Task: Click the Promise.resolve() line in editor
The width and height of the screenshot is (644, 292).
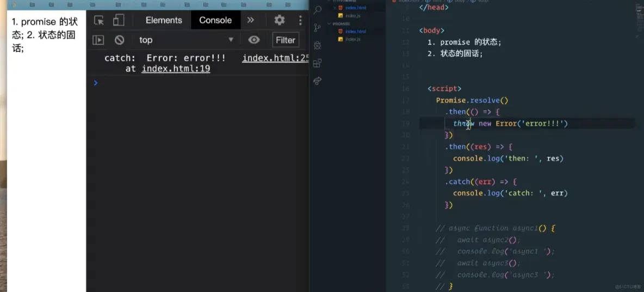Action: click(x=472, y=100)
